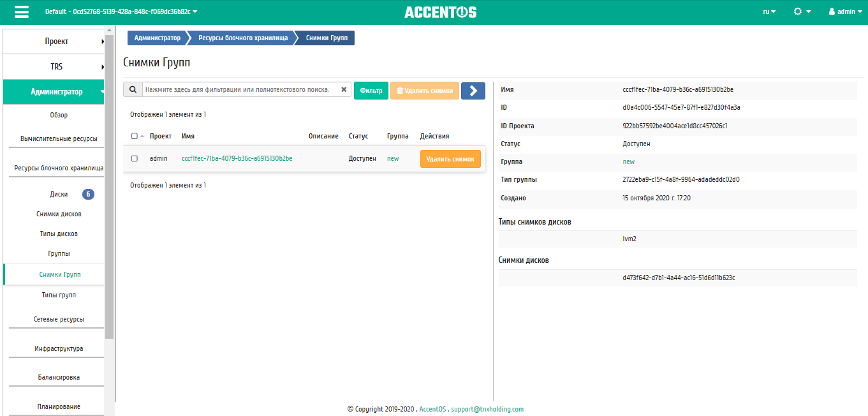The width and height of the screenshot is (868, 416).
Task: Click the ACCENTOS logo
Action: [x=440, y=12]
